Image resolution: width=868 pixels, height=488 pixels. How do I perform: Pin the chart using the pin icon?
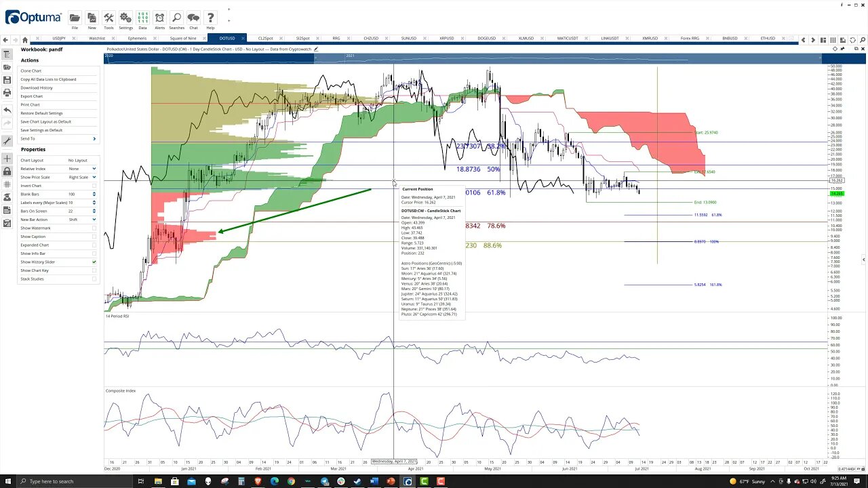pos(843,49)
